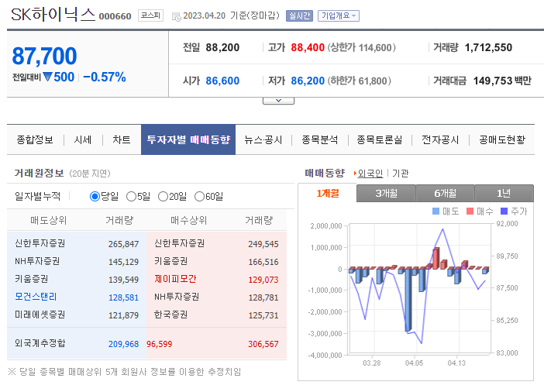The width and height of the screenshot is (544, 392).
Task: Click NH투자증권 in the 매도상위 column
Action: [37, 261]
